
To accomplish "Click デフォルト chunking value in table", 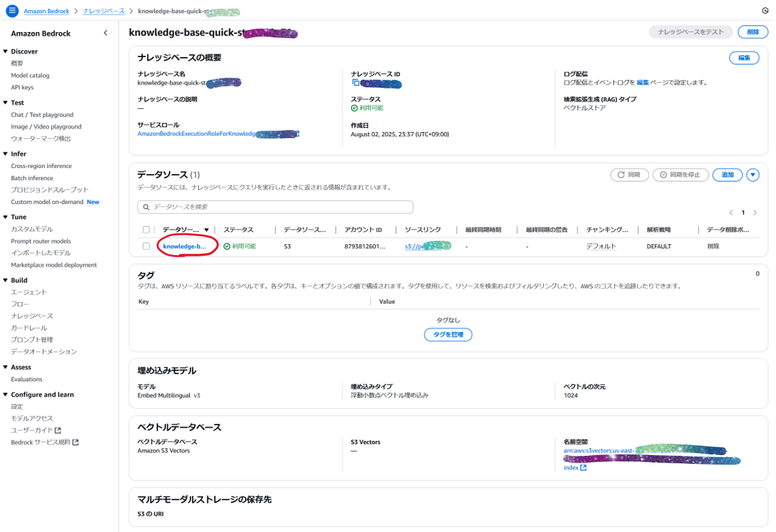I will click(601, 246).
